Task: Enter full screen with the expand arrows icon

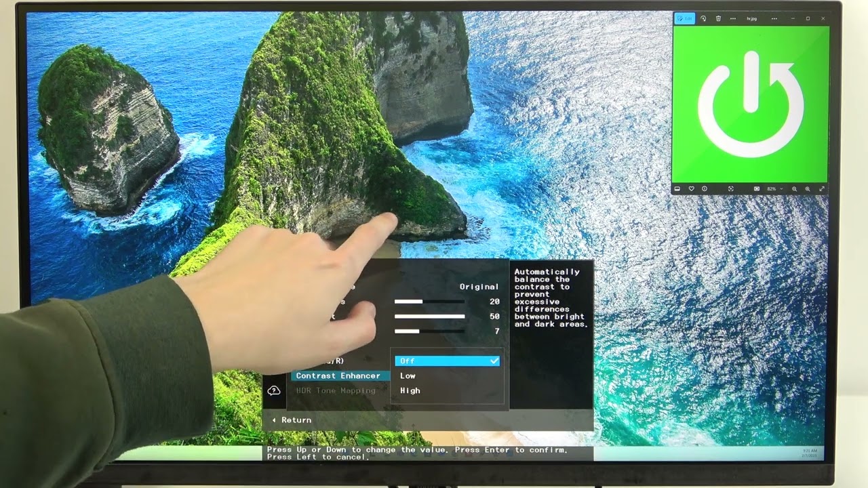Action: click(x=822, y=188)
